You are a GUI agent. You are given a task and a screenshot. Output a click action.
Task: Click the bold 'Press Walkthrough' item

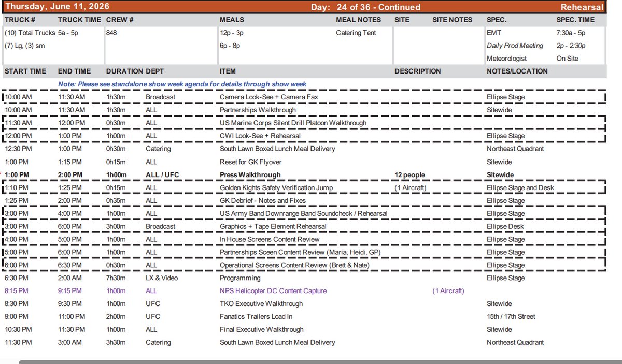pyautogui.click(x=250, y=175)
